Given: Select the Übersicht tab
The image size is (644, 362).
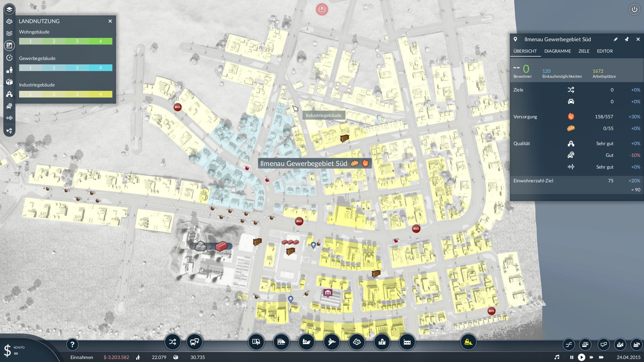Looking at the screenshot, I should [525, 51].
